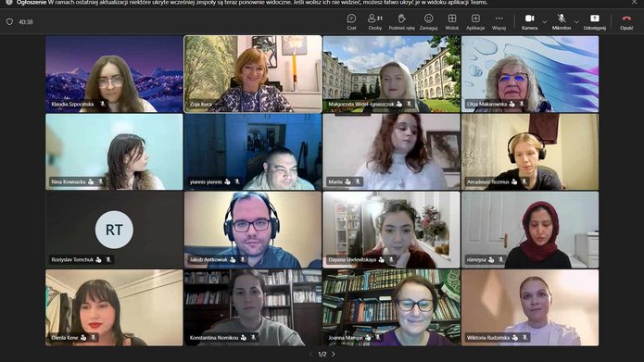Go to next page of participants

pyautogui.click(x=333, y=354)
